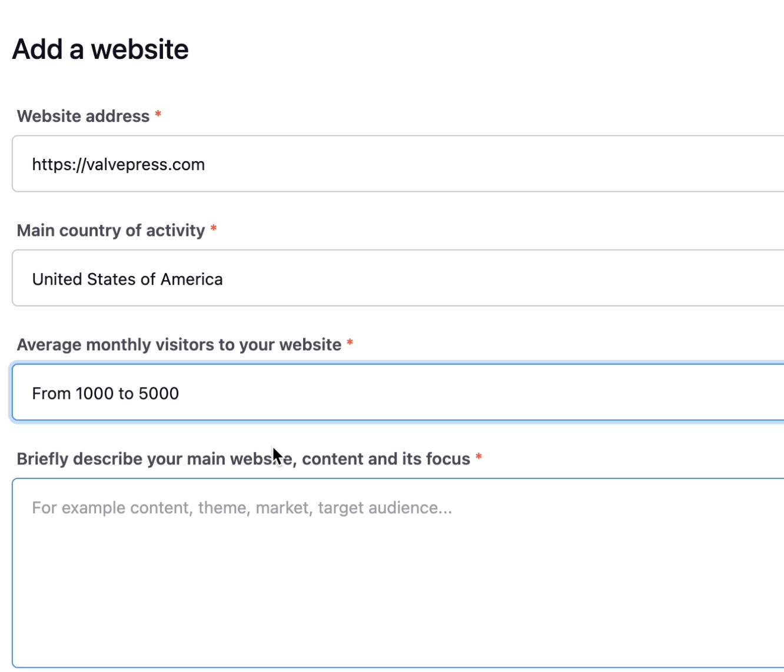
Task: Select the 'United States of America' value
Action: 127,279
